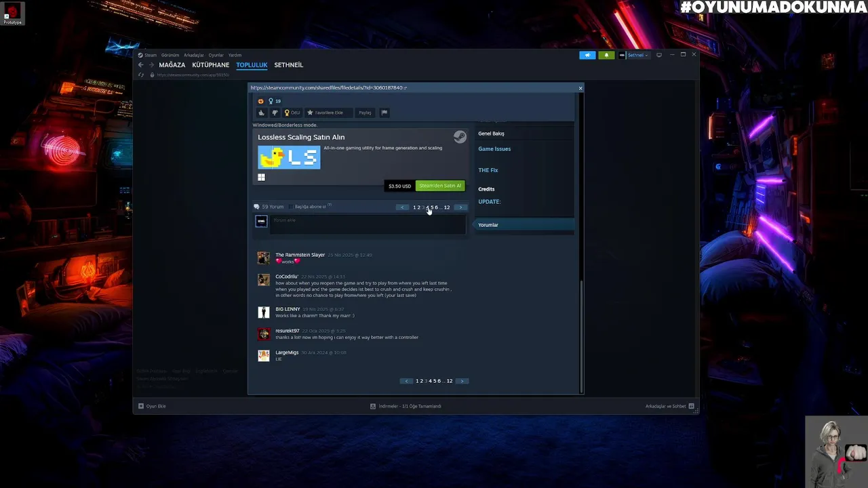Viewport: 868px width, 488px height.
Task: Go to previous page, bottom pagination arrow
Action: click(406, 381)
